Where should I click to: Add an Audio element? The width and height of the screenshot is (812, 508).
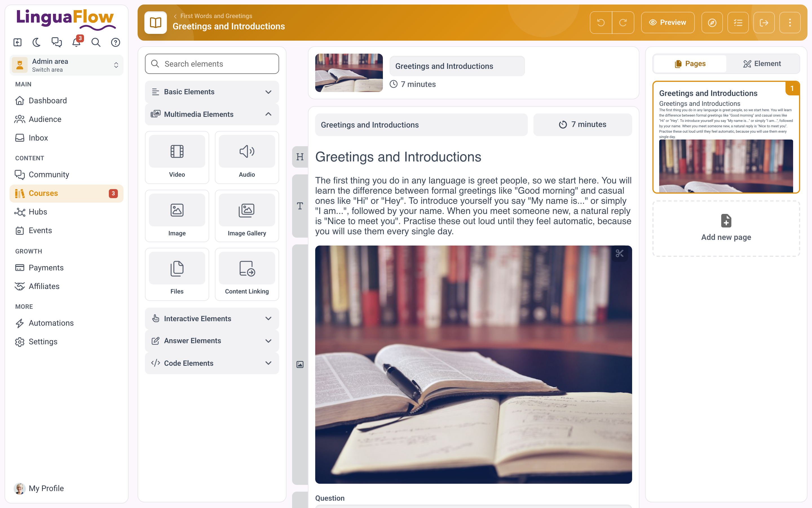pyautogui.click(x=247, y=157)
